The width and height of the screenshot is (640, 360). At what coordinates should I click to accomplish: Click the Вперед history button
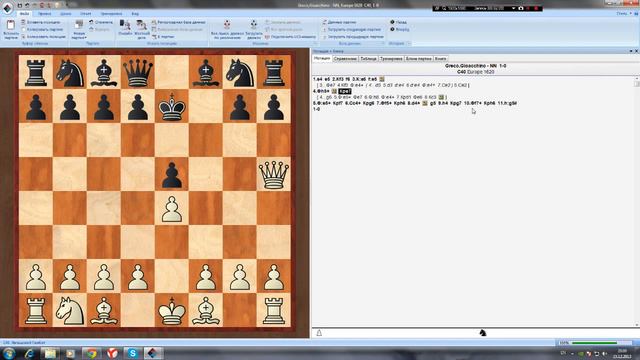tap(399, 29)
